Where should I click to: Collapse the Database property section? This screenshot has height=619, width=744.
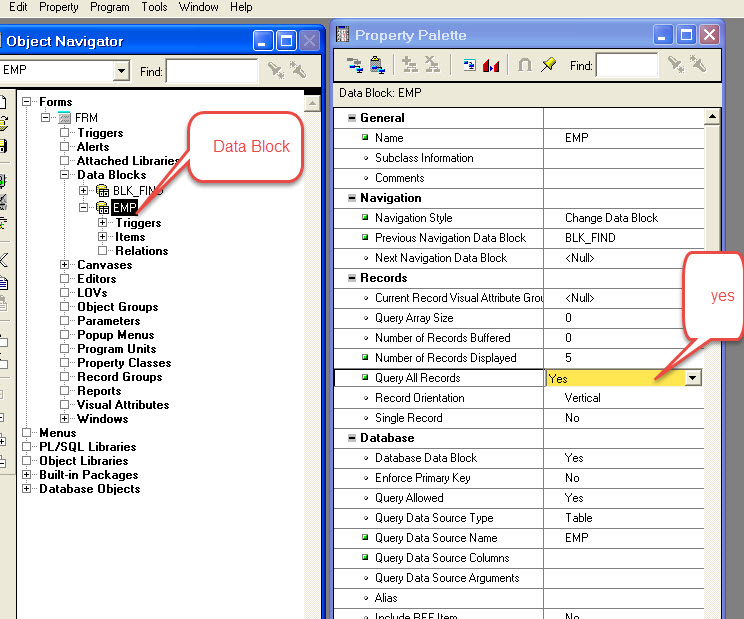(352, 438)
